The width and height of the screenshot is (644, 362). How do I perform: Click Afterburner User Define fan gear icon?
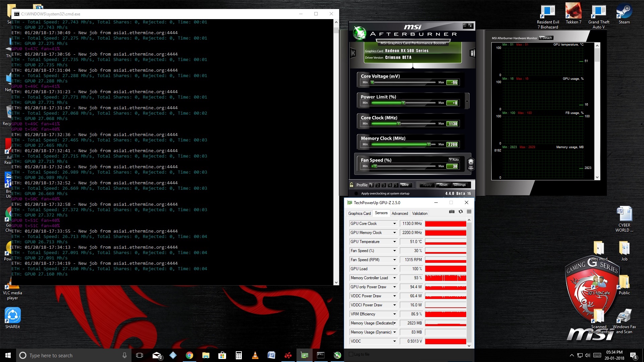pos(471,164)
